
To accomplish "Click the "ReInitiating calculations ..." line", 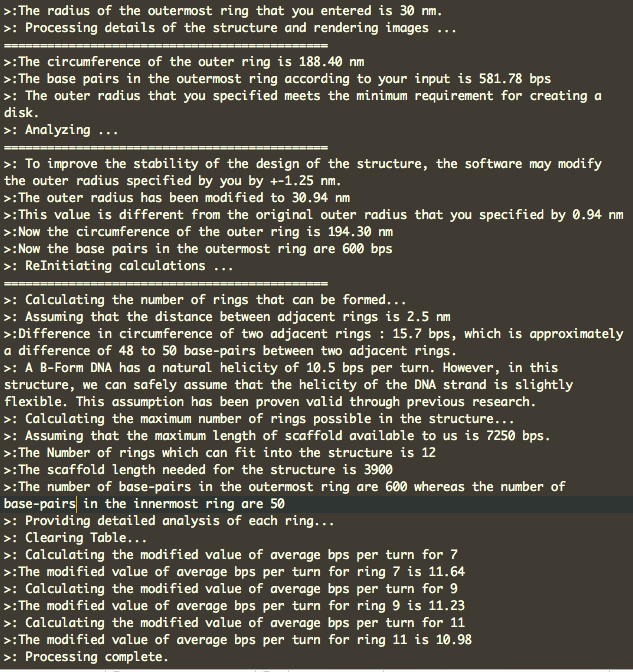I will (x=120, y=266).
